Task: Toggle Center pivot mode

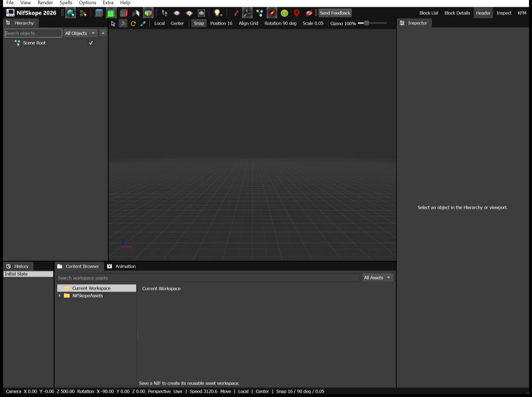Action: 177,23
